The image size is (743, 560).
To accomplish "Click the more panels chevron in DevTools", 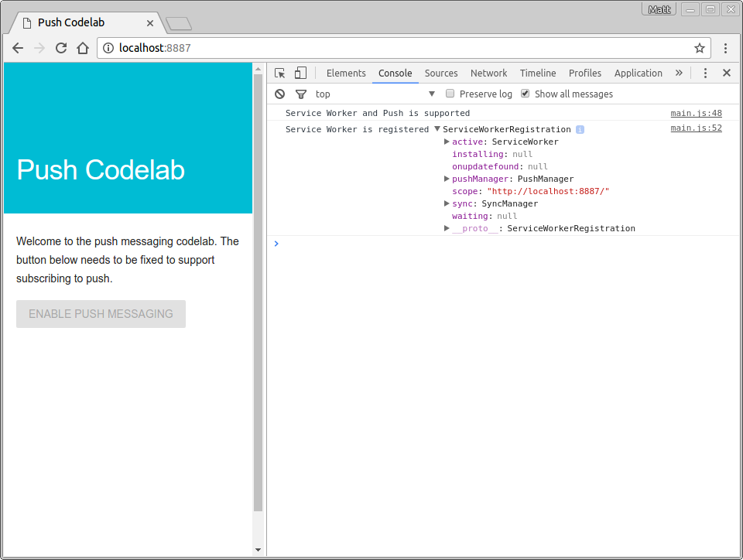I will [x=680, y=72].
